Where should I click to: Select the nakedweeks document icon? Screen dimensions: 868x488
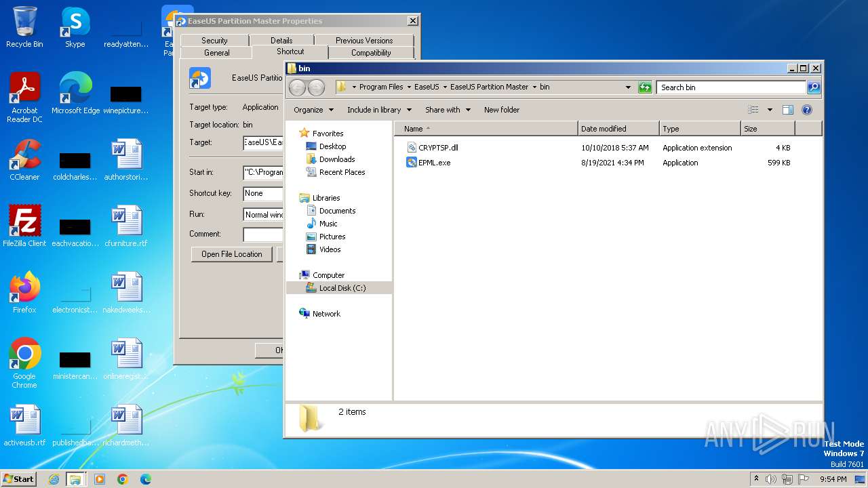click(x=126, y=293)
